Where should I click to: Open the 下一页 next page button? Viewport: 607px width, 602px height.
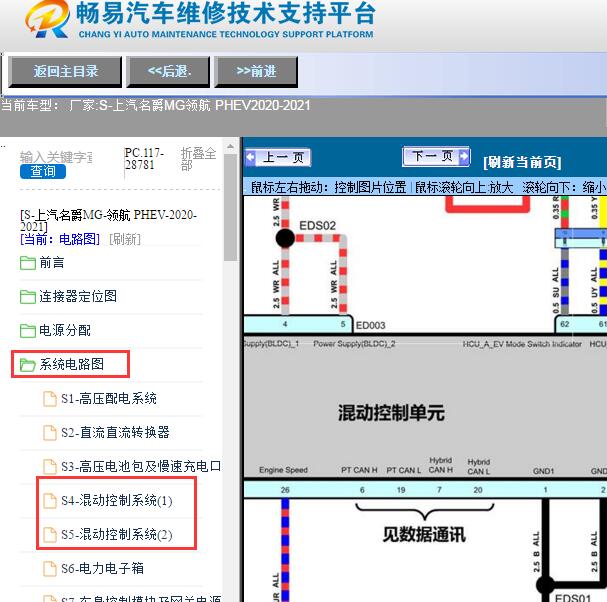pos(436,156)
